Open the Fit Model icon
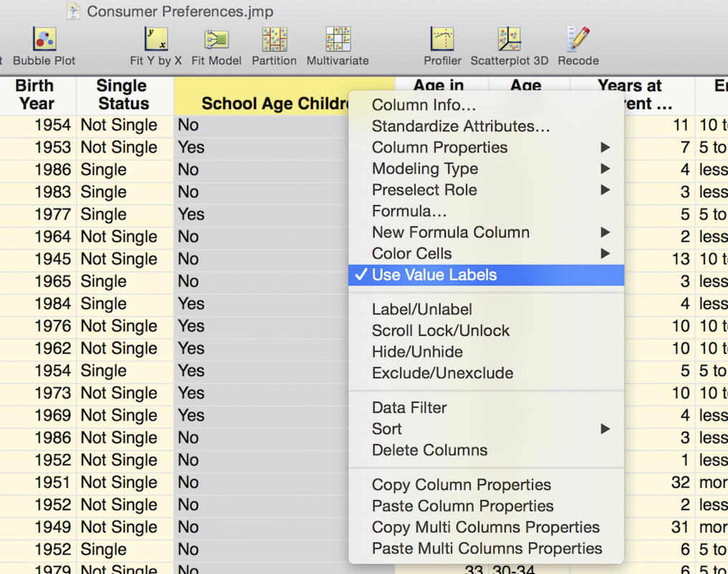Image resolution: width=728 pixels, height=574 pixels. tap(216, 39)
